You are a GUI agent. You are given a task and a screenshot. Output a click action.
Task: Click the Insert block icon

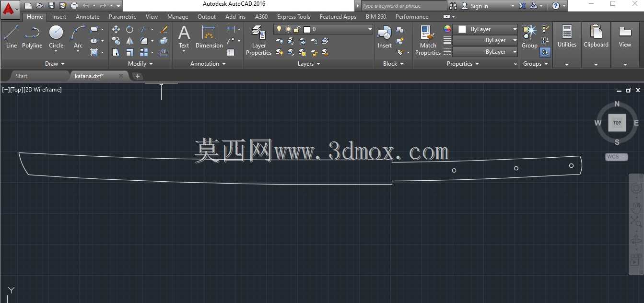[x=385, y=37]
